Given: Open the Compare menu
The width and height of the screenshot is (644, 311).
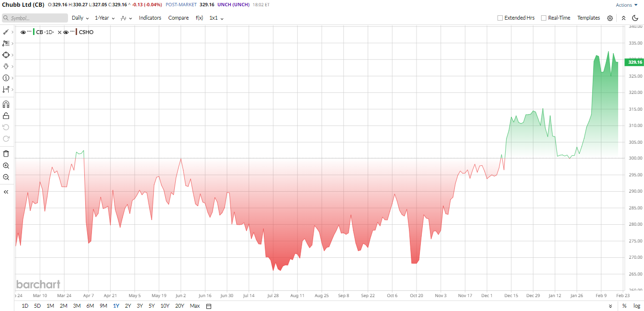Looking at the screenshot, I should click(178, 18).
